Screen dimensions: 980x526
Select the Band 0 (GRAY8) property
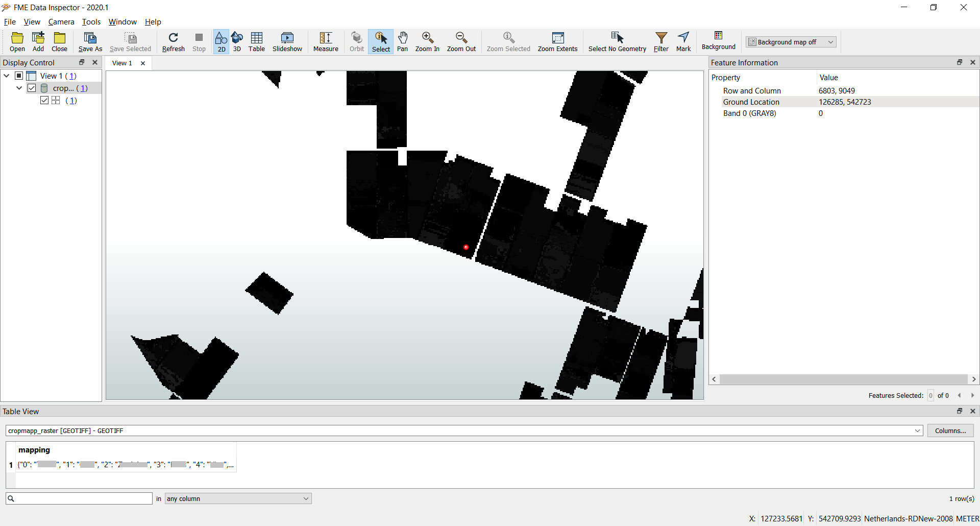844,113
